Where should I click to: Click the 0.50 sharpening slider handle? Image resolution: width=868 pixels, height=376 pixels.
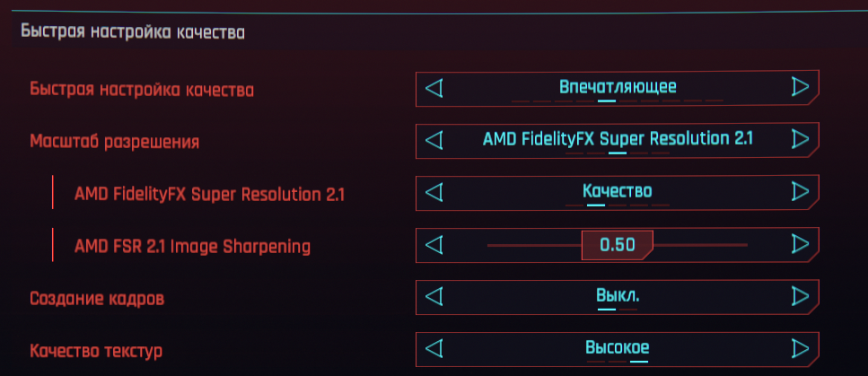pos(617,244)
